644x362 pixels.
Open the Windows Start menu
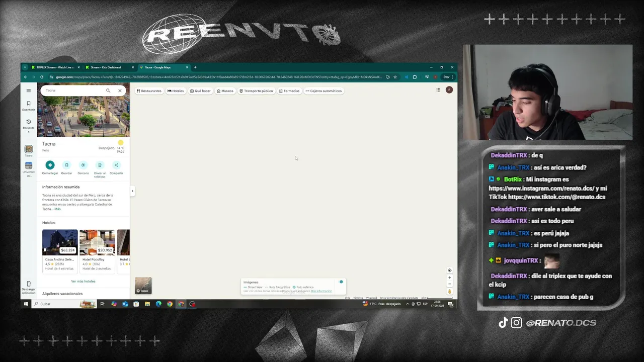[x=26, y=304]
